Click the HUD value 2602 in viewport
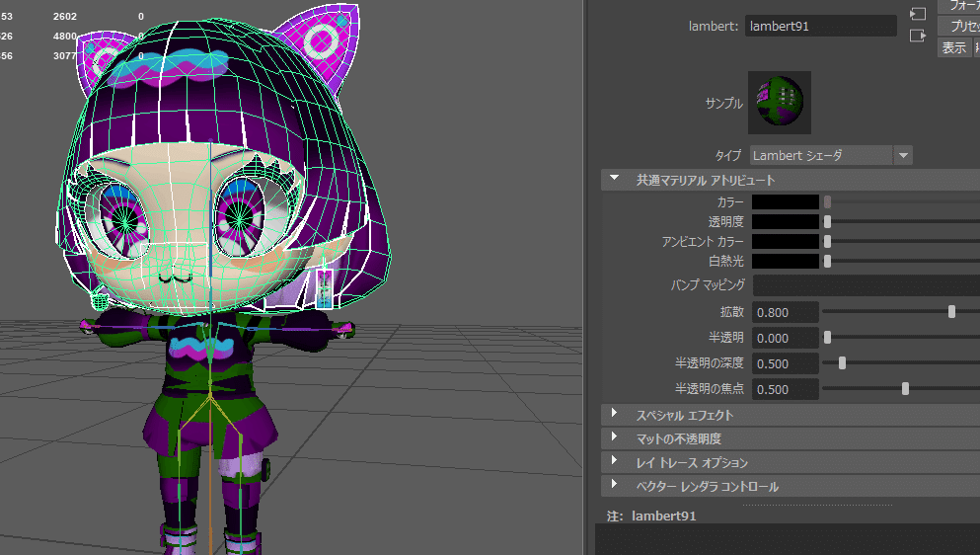 pyautogui.click(x=65, y=16)
